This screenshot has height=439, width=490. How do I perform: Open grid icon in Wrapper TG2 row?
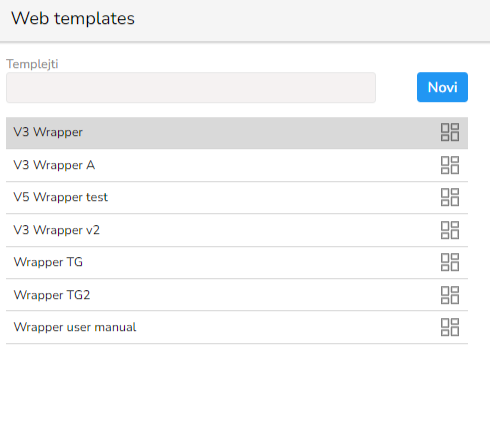(x=450, y=295)
